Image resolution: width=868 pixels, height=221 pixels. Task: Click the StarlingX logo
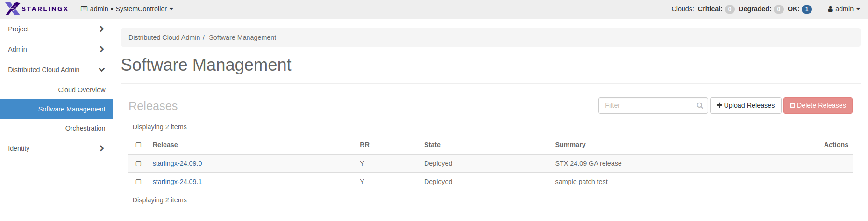pyautogui.click(x=36, y=9)
